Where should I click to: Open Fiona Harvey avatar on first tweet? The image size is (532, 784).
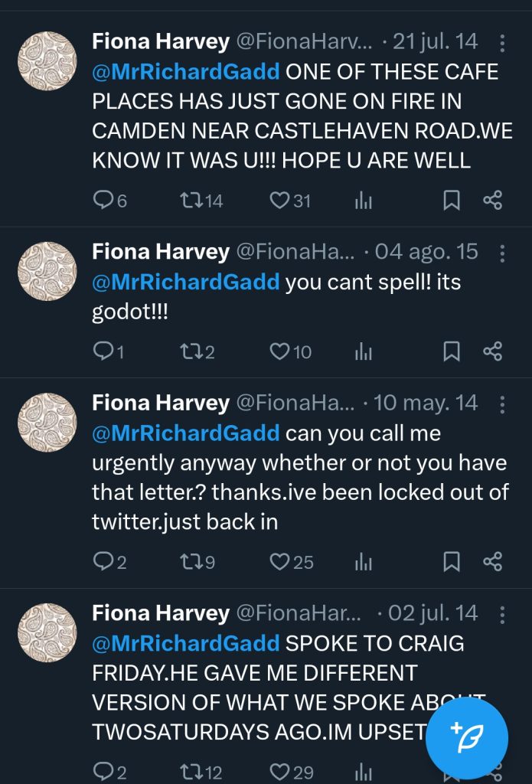pos(47,61)
